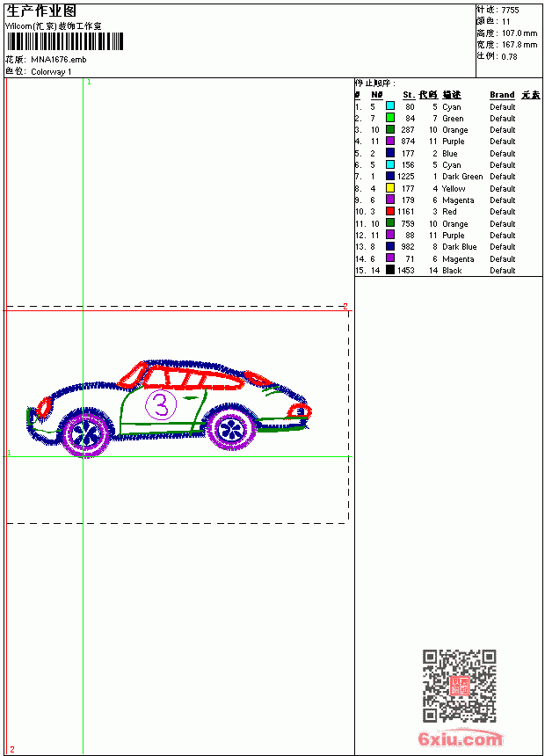Select the purple swatch with 88 stitches
Image resolution: width=545 pixels, height=756 pixels.
[x=390, y=235]
